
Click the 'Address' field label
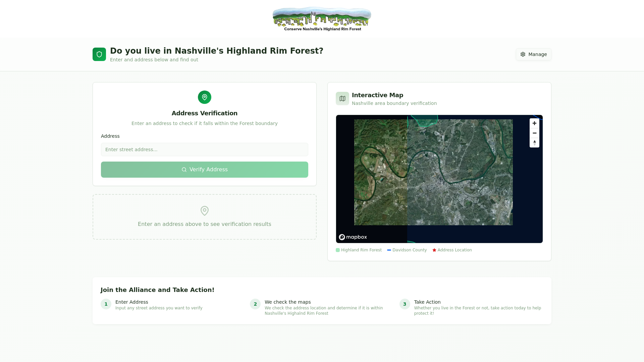click(x=110, y=136)
